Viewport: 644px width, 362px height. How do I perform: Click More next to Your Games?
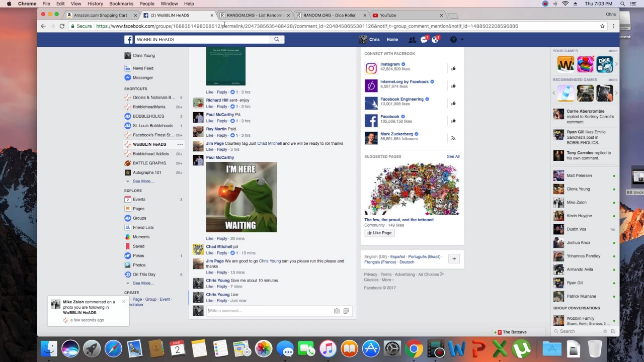coord(612,51)
